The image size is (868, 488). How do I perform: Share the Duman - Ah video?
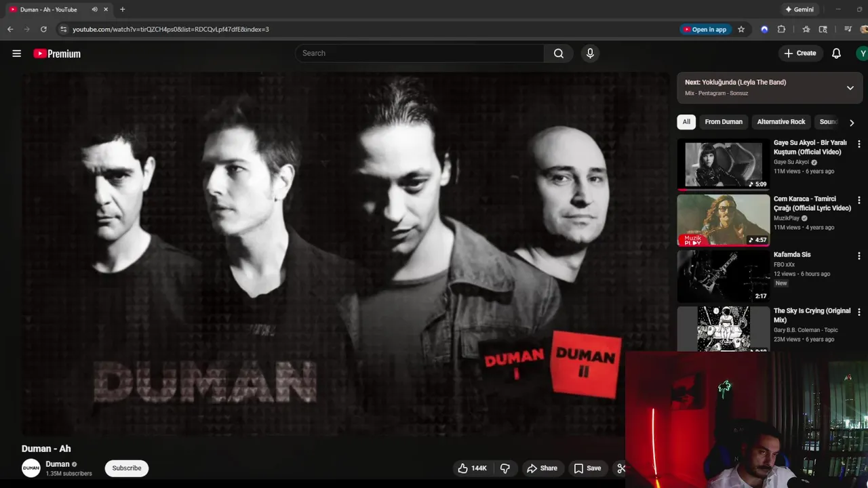point(542,468)
